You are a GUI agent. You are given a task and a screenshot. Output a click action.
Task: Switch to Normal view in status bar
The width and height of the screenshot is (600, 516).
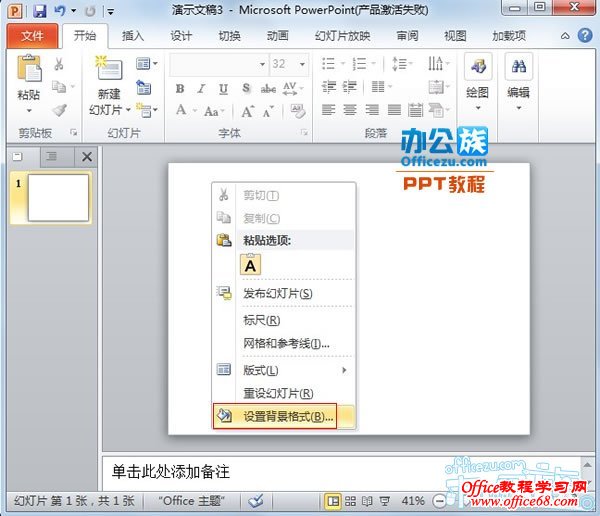coord(332,500)
